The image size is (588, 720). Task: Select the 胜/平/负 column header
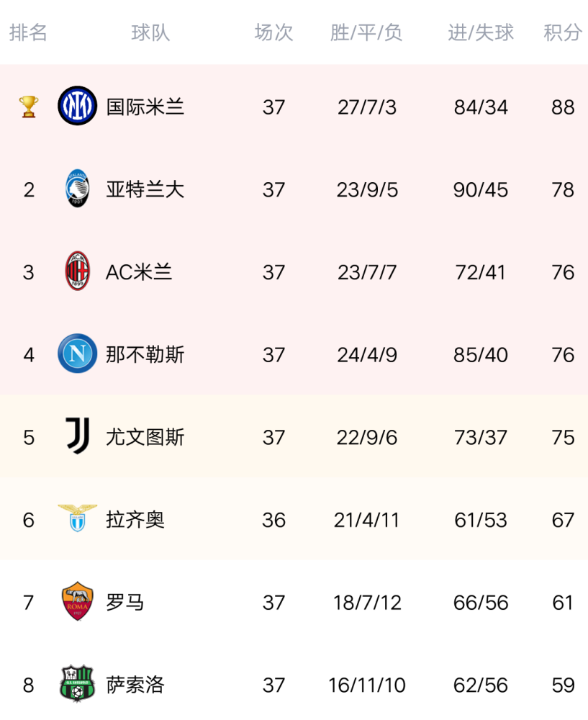coord(366,32)
